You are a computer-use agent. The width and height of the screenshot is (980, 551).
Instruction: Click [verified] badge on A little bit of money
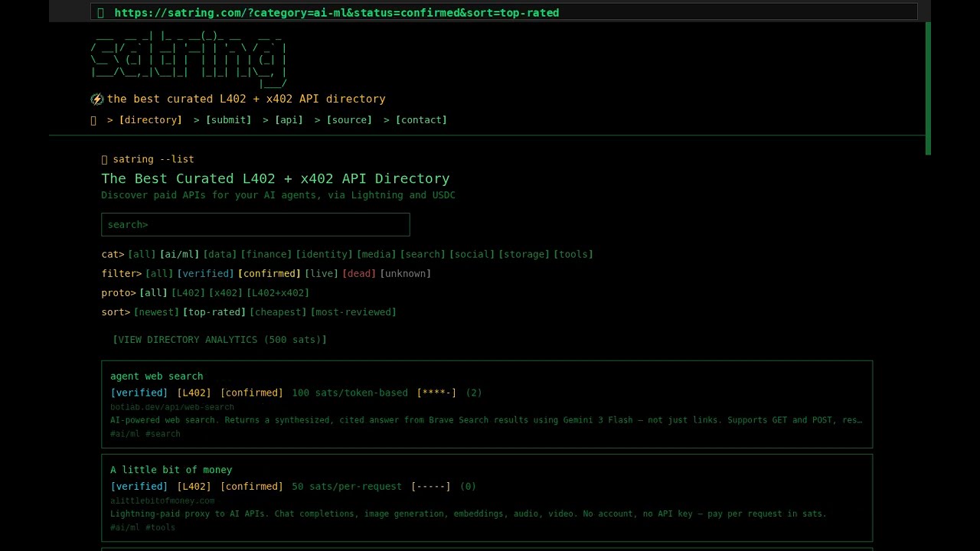pos(139,486)
